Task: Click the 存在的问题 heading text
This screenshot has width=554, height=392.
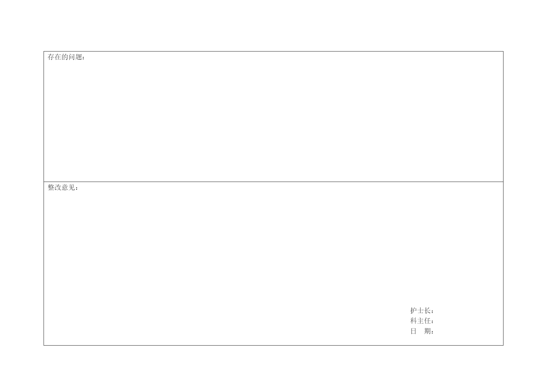Action: 65,57
